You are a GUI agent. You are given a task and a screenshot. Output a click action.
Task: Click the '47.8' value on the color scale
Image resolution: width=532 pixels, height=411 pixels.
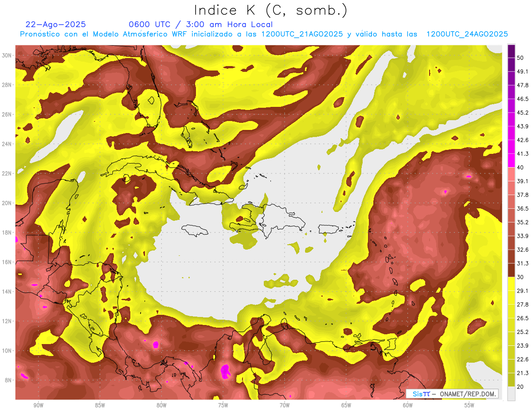pos(522,85)
